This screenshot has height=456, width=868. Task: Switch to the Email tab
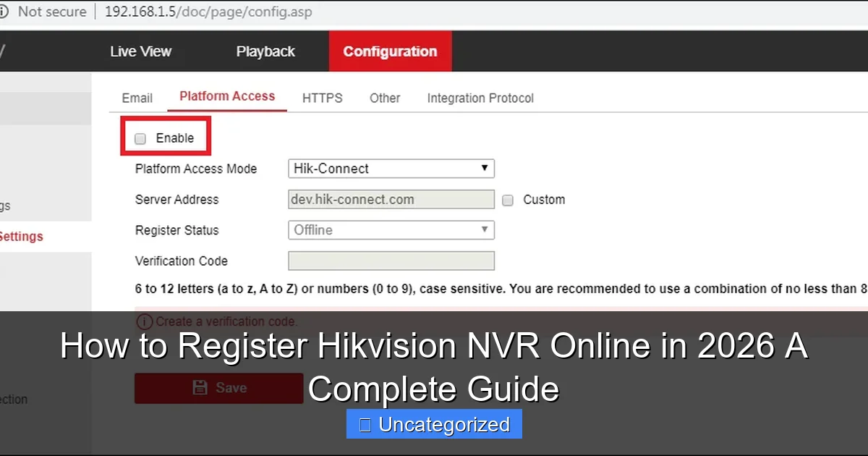pos(137,98)
